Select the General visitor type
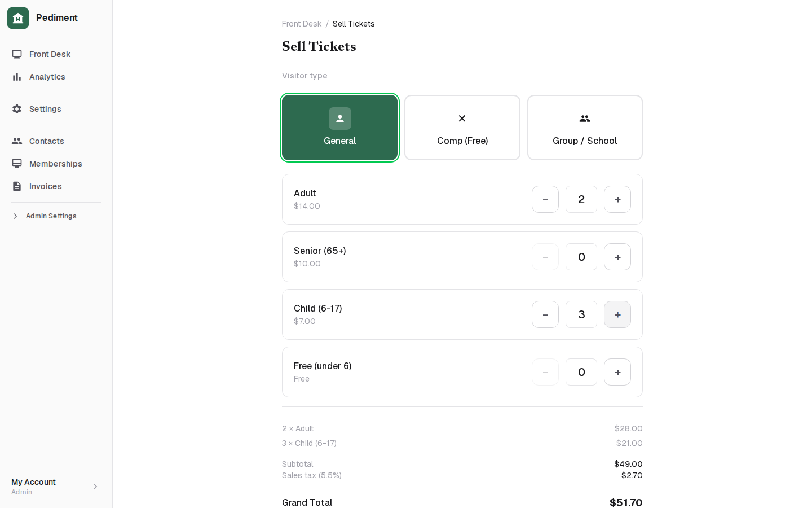The image size is (812, 508). click(x=340, y=128)
